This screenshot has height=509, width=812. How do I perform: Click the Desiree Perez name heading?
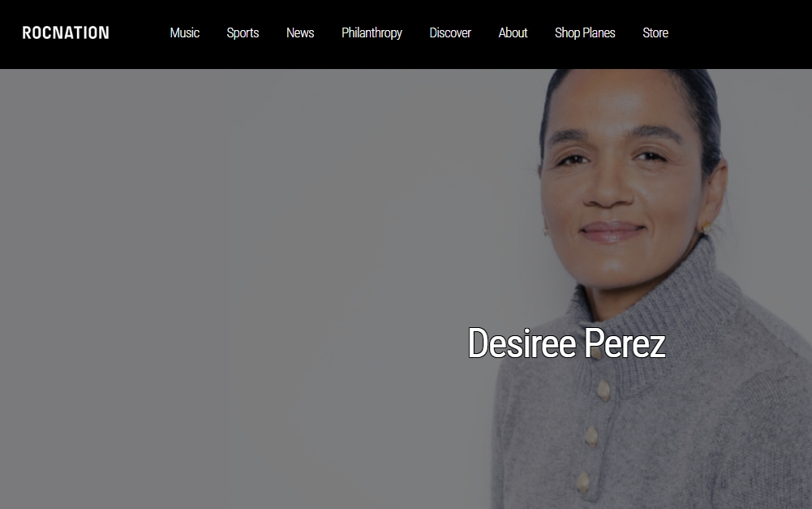(x=566, y=343)
